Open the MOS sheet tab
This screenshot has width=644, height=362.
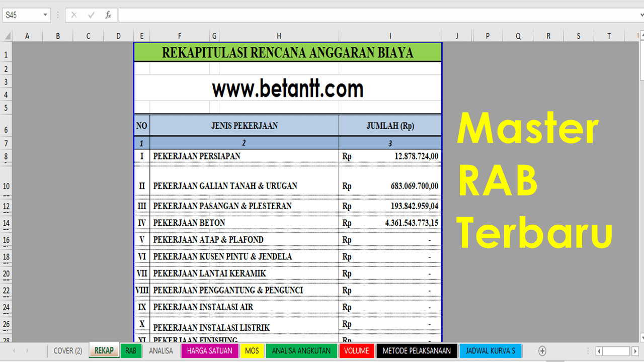(252, 351)
